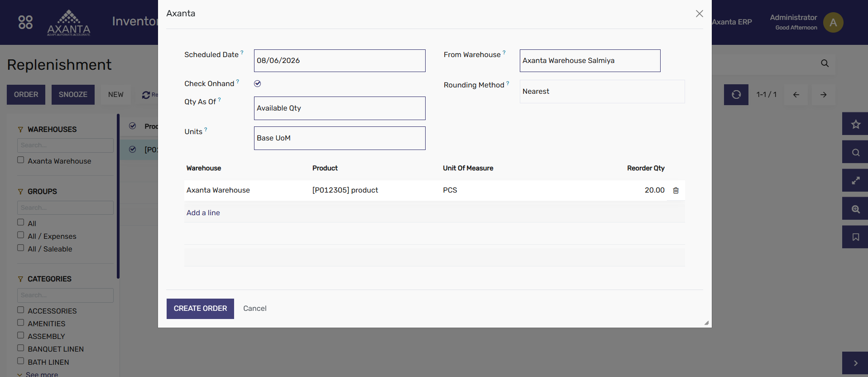Sort by the Product column header
This screenshot has width=868, height=377.
tap(325, 168)
